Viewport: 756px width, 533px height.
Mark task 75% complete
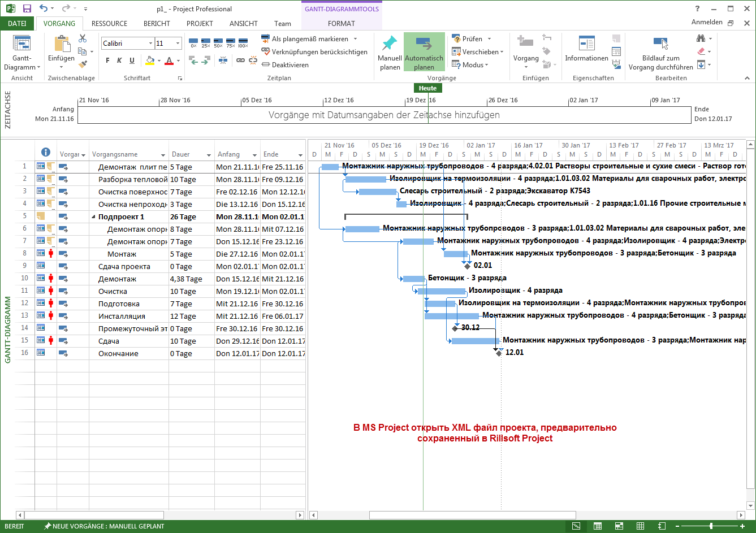tap(231, 43)
